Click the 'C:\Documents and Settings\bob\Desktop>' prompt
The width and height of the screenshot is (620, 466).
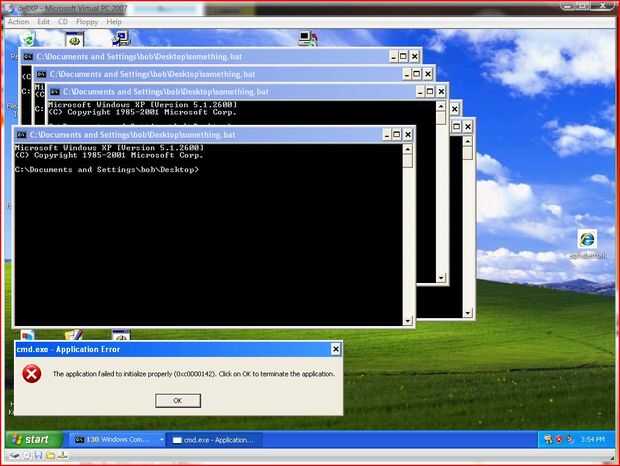106,170
